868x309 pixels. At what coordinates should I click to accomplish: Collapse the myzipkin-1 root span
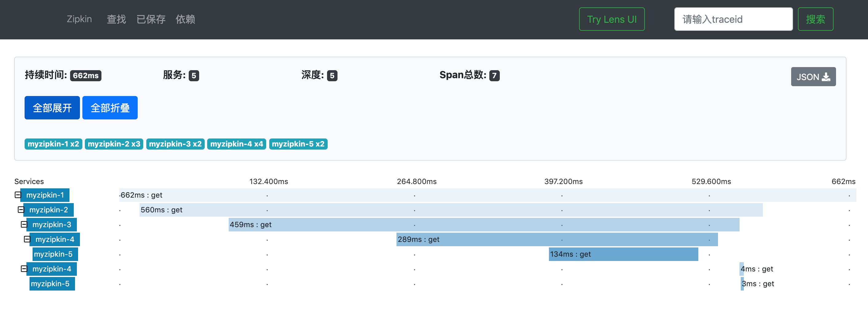[x=18, y=195]
